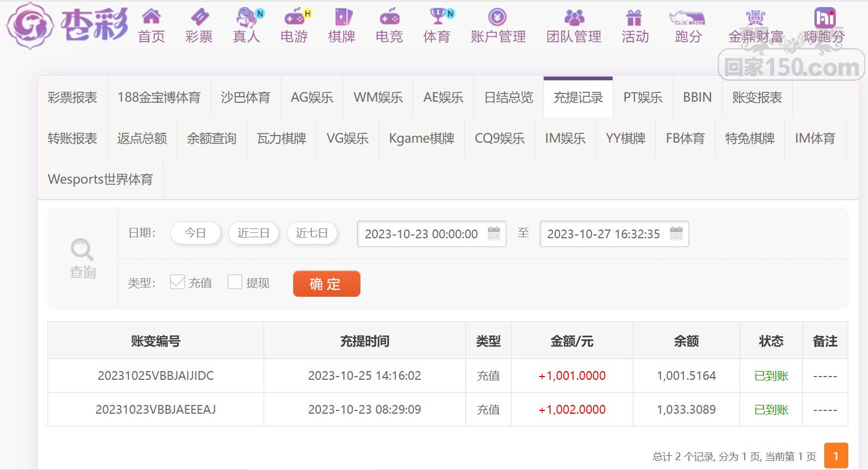
Task: Open the IM娱乐 tab
Action: 566,138
